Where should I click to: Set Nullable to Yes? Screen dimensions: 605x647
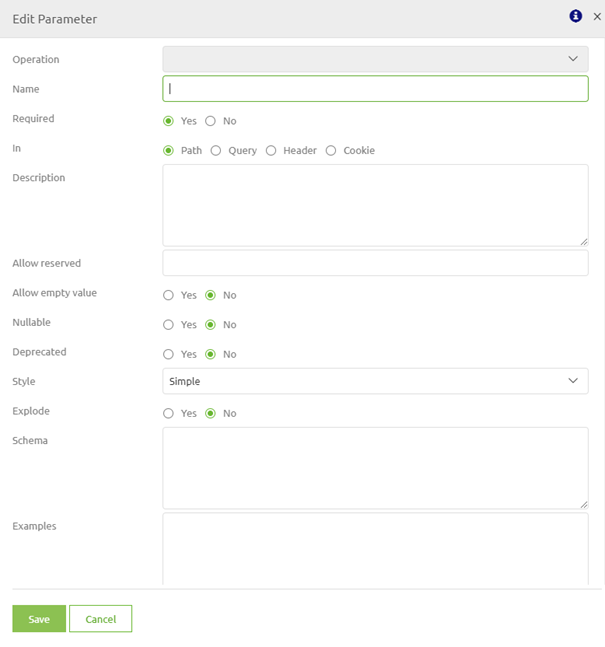pyautogui.click(x=168, y=325)
